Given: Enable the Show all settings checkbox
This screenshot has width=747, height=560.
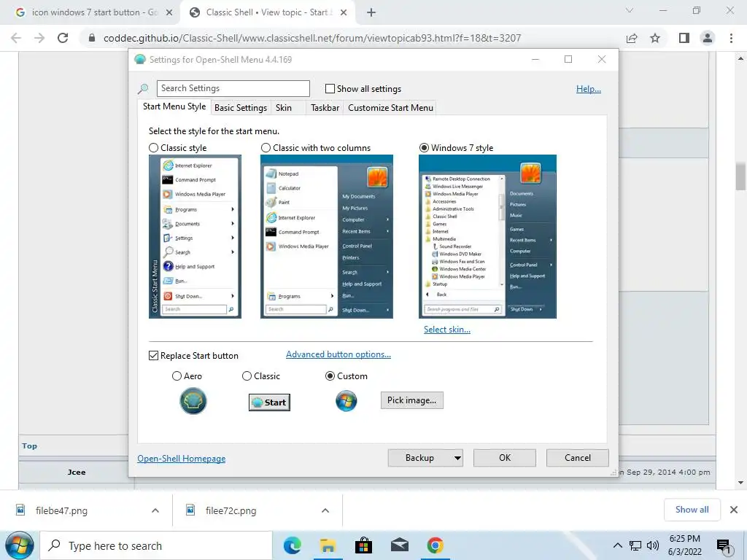Looking at the screenshot, I should point(330,88).
